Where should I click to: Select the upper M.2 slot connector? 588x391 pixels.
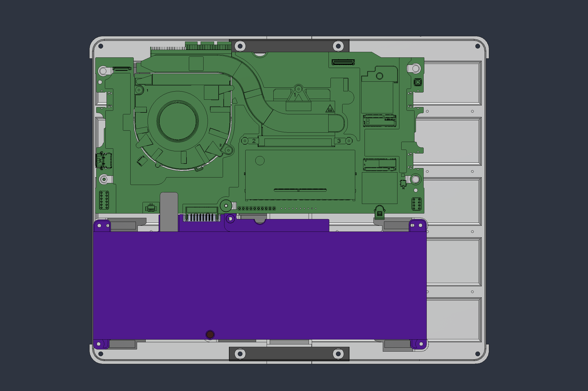379,121
